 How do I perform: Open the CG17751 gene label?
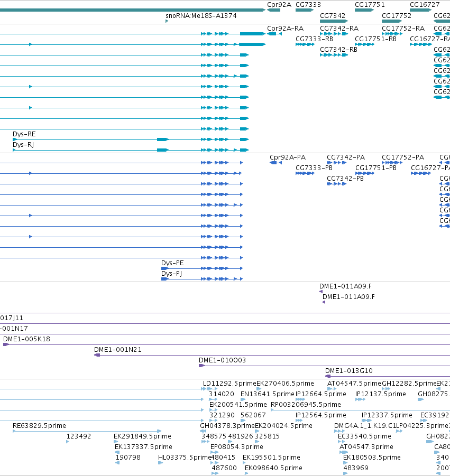[x=370, y=5]
